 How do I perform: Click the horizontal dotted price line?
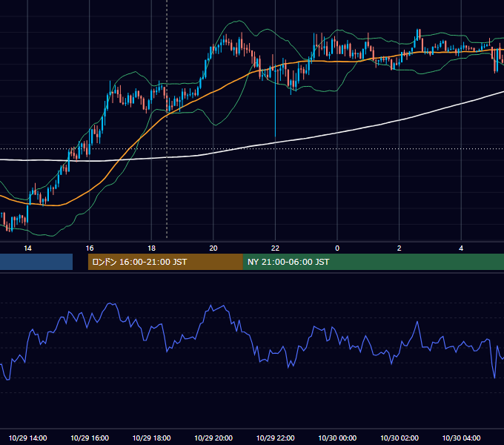252,149
